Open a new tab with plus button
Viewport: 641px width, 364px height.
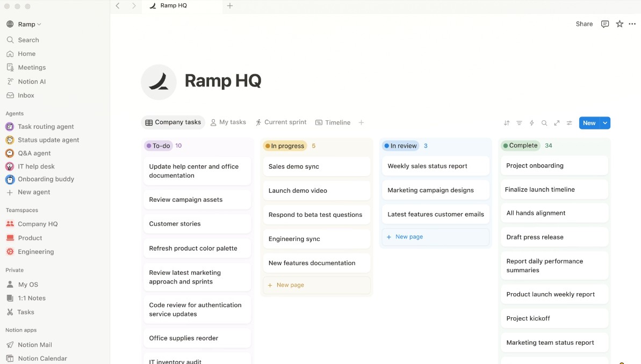[230, 6]
